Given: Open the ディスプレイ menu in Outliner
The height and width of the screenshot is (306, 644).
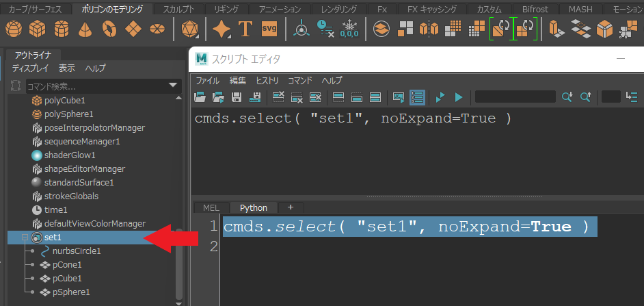Looking at the screenshot, I should pos(29,68).
